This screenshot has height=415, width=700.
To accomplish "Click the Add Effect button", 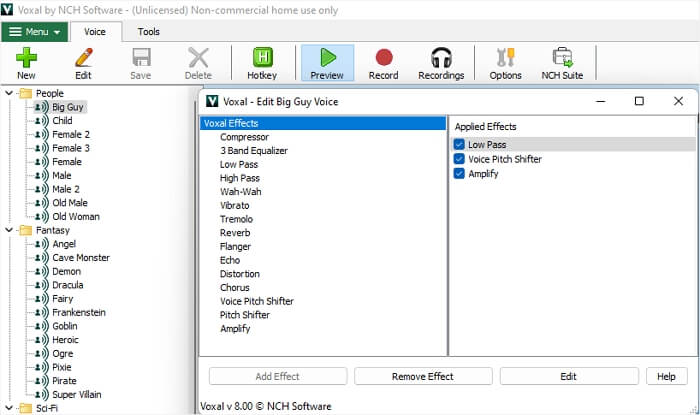I will click(x=278, y=376).
